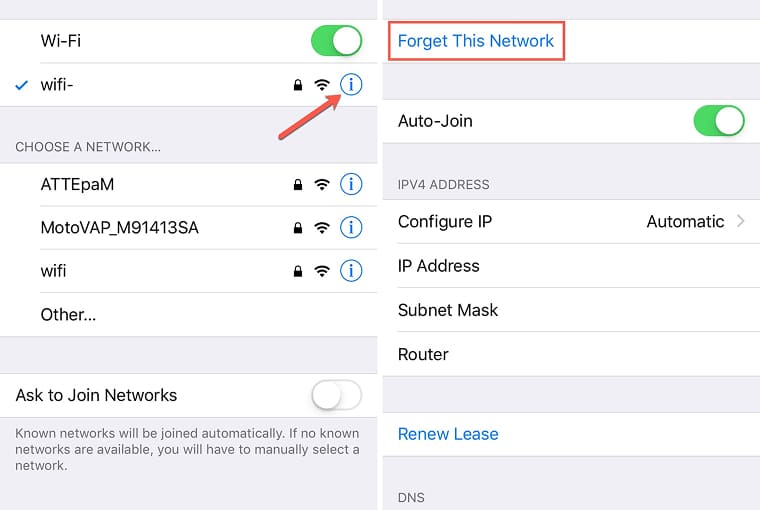This screenshot has height=510, width=760.
Task: Tap Forget This Network
Action: (475, 41)
